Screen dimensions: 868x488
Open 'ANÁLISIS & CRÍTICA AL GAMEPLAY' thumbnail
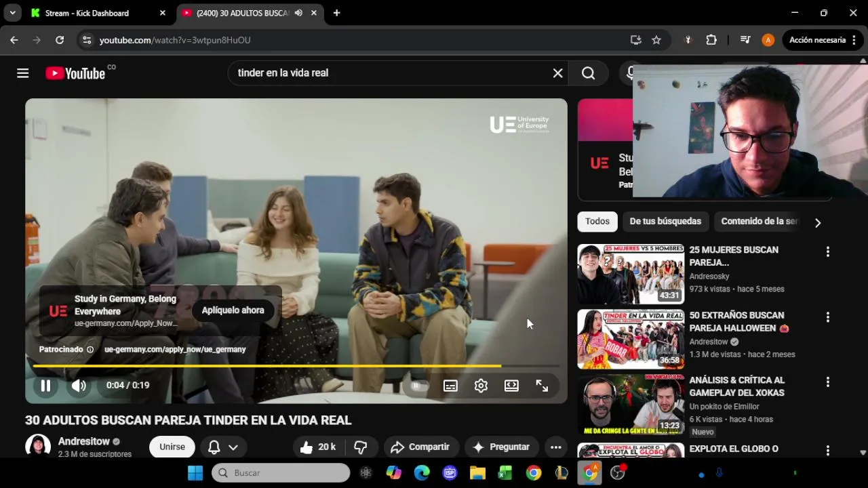tap(631, 405)
